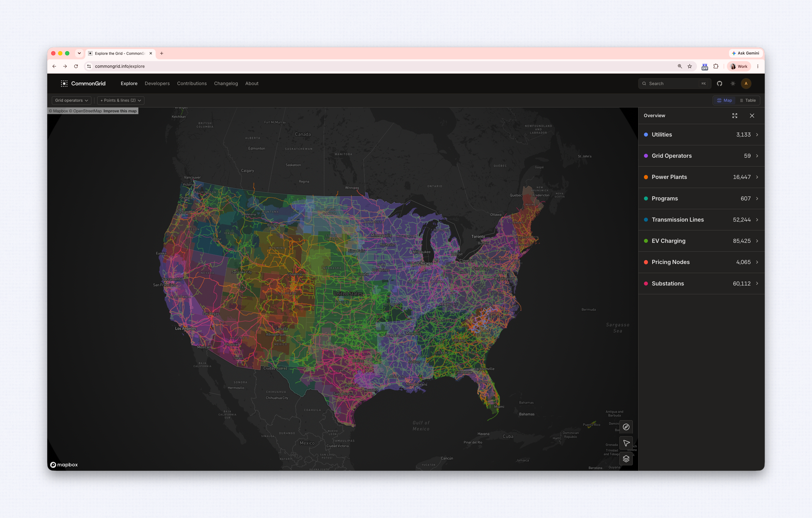Viewport: 812px width, 518px height.
Task: Click the Ask Gemini button
Action: point(746,53)
